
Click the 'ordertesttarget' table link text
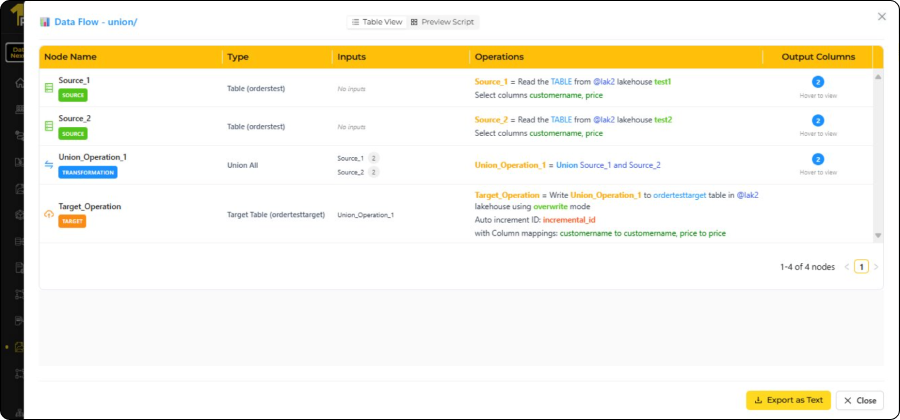pos(680,195)
